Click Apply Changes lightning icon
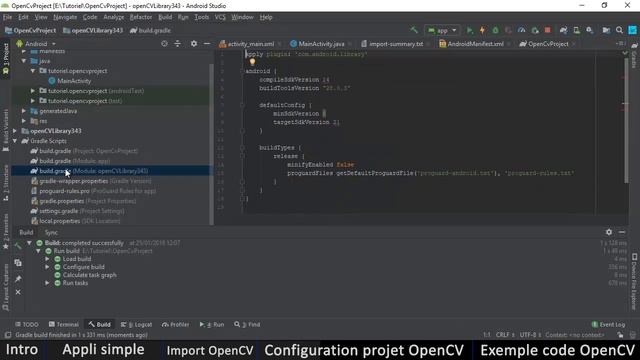This screenshot has height=360, width=640. coord(482,30)
